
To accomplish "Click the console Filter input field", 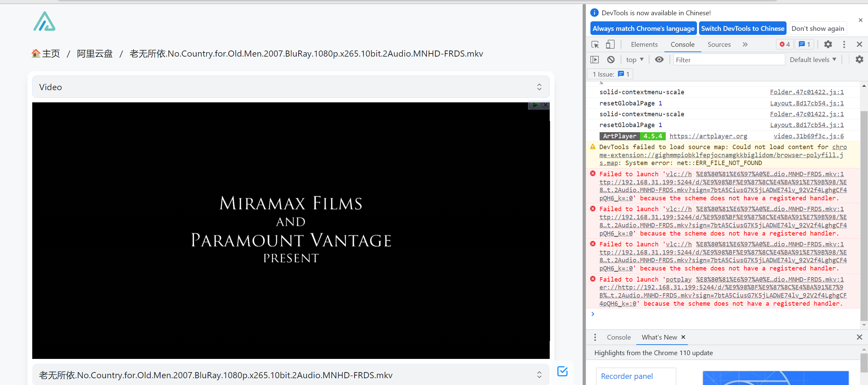I will click(x=729, y=60).
